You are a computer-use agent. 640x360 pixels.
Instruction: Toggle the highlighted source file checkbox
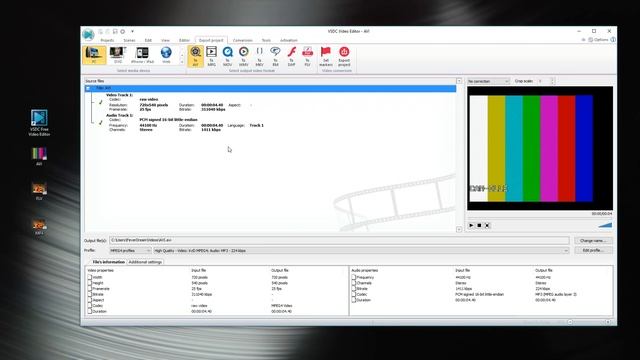(88, 88)
